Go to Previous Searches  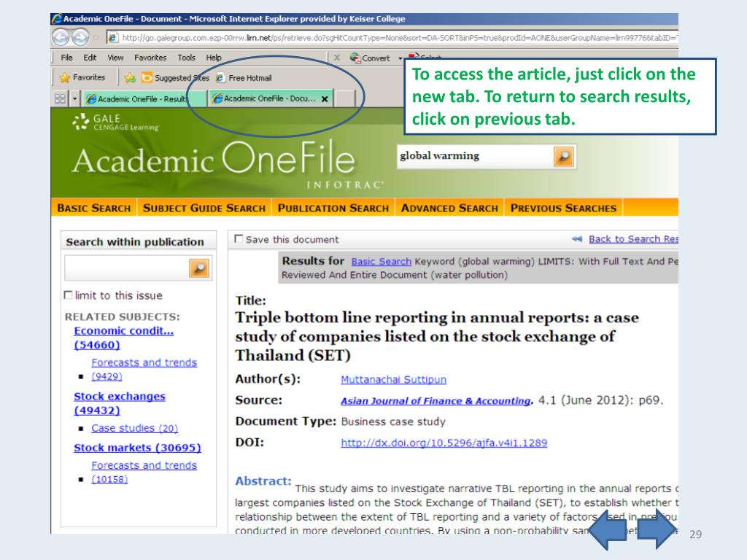click(563, 208)
